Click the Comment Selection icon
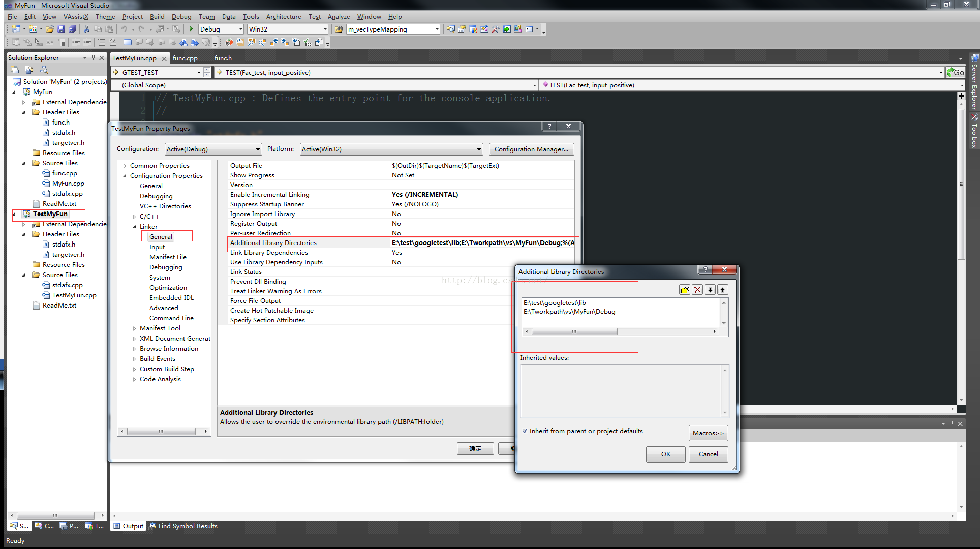Image resolution: width=980 pixels, height=549 pixels. [101, 42]
